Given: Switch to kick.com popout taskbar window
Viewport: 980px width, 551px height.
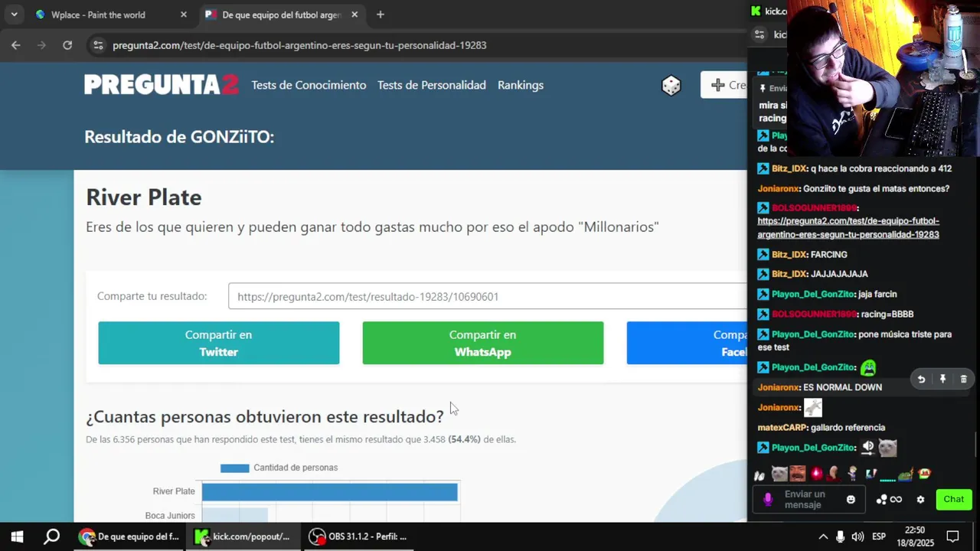Looking at the screenshot, I should [x=243, y=536].
